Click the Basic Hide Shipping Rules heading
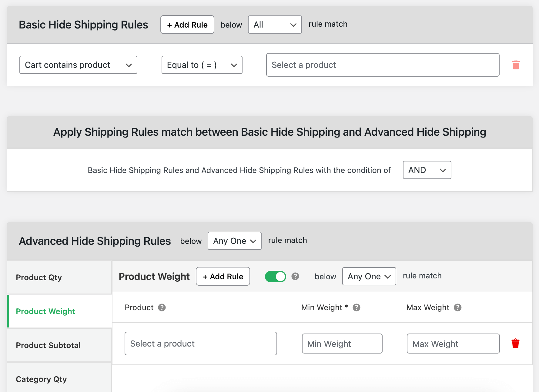 click(83, 25)
